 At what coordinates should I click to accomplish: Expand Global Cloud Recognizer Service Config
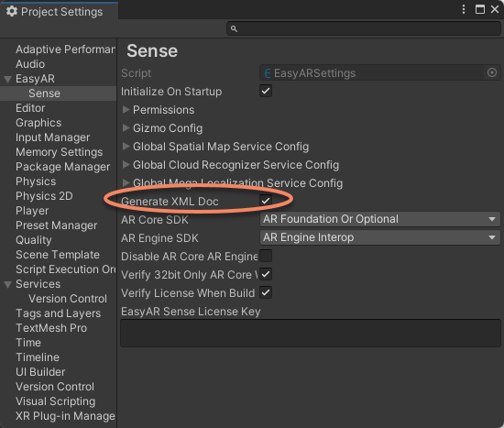tap(126, 165)
